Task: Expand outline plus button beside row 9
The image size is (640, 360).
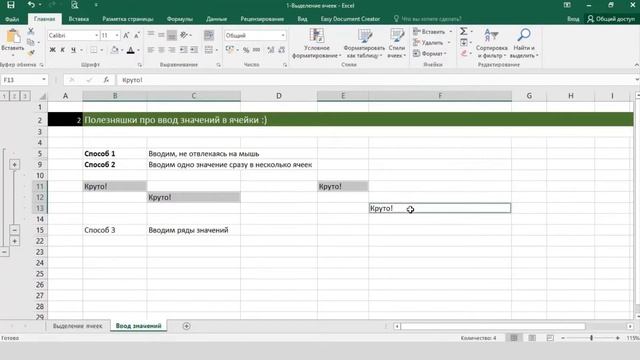Action: [14, 164]
